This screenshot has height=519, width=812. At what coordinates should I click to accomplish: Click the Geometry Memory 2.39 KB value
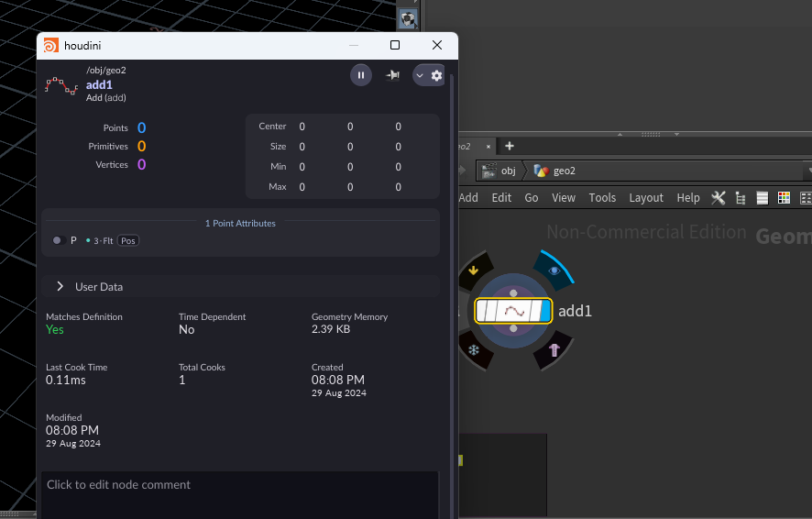331,329
